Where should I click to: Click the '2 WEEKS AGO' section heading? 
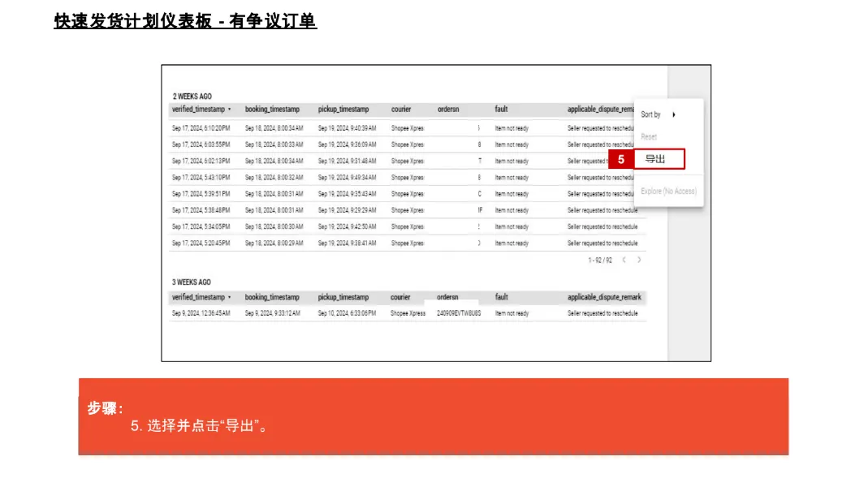click(x=192, y=97)
